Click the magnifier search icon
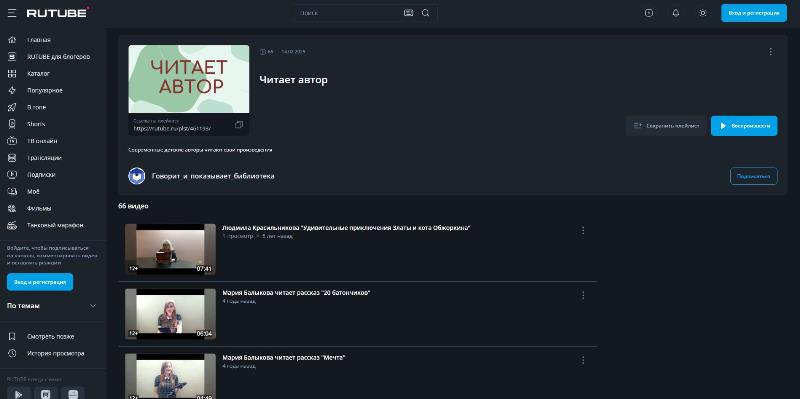This screenshot has height=399, width=800. point(426,13)
